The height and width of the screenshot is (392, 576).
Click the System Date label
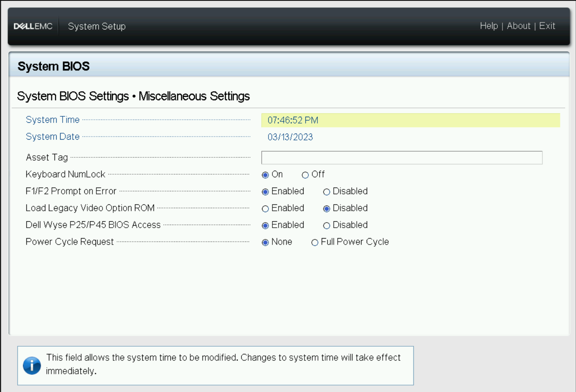pyautogui.click(x=53, y=137)
